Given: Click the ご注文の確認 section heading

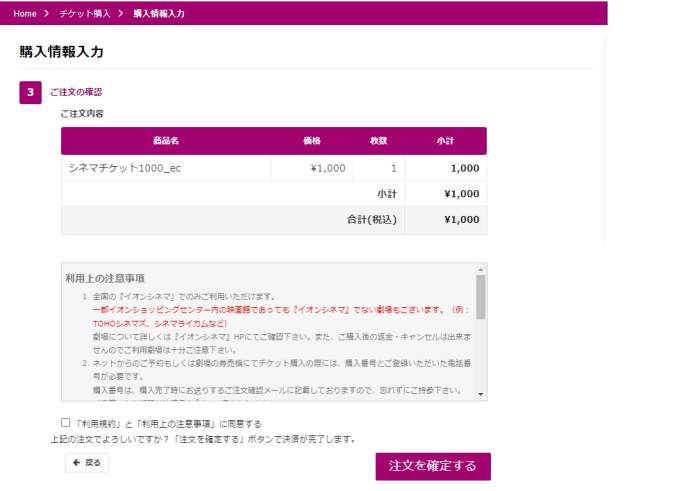Looking at the screenshot, I should pyautogui.click(x=76, y=92).
